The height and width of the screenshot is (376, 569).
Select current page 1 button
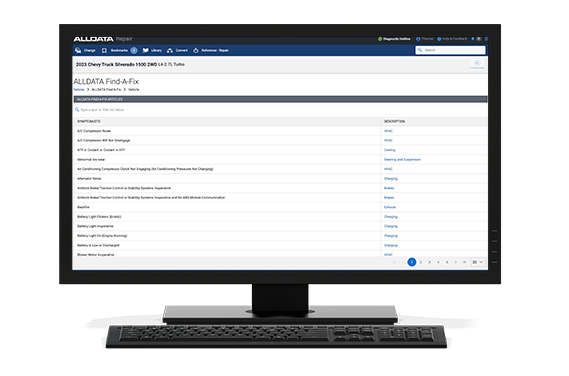tap(412, 262)
